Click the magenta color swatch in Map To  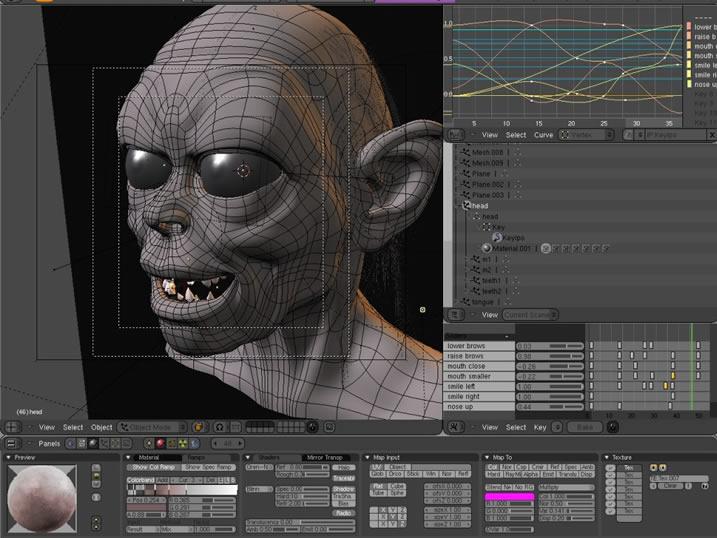509,495
